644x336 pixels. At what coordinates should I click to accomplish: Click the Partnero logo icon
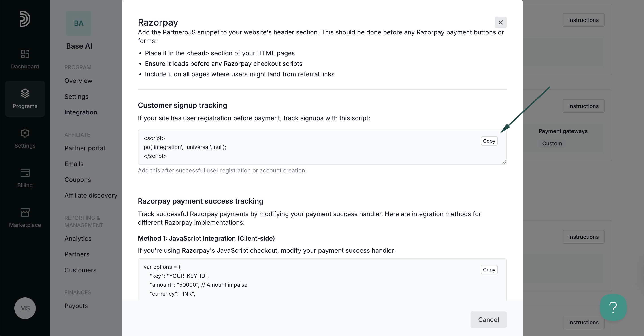tap(25, 19)
